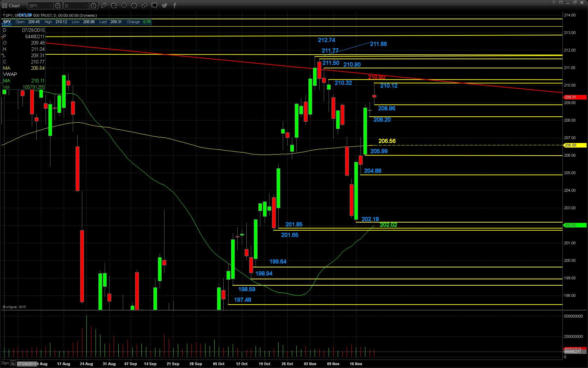Click the linked arrows symbol-link icon

[x=144, y=6]
